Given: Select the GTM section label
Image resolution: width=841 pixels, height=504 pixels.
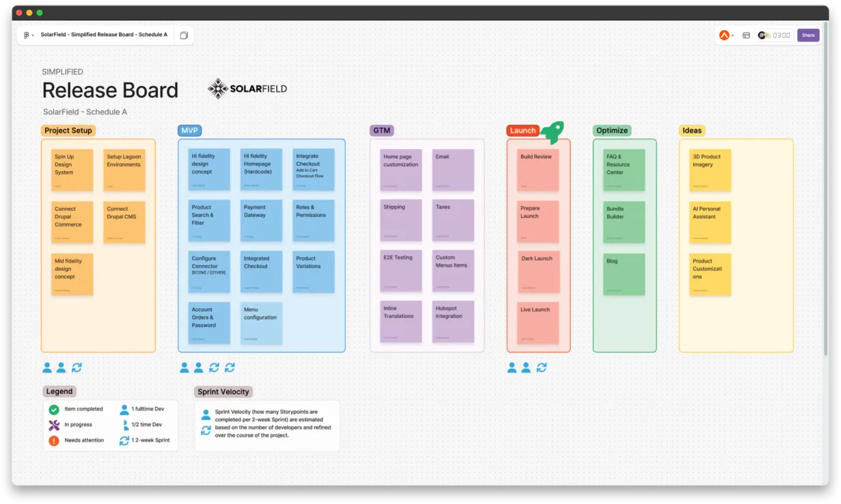Looking at the screenshot, I should 382,131.
